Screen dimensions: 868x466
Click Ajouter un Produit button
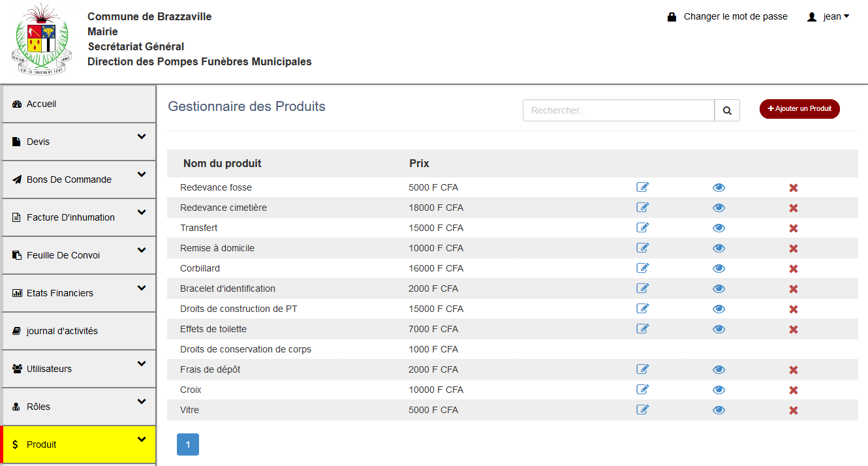799,109
